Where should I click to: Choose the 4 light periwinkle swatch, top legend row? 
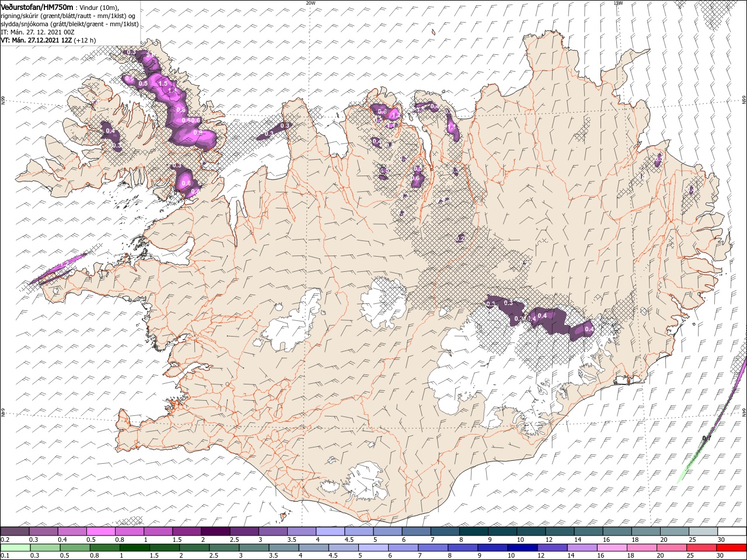[330, 531]
